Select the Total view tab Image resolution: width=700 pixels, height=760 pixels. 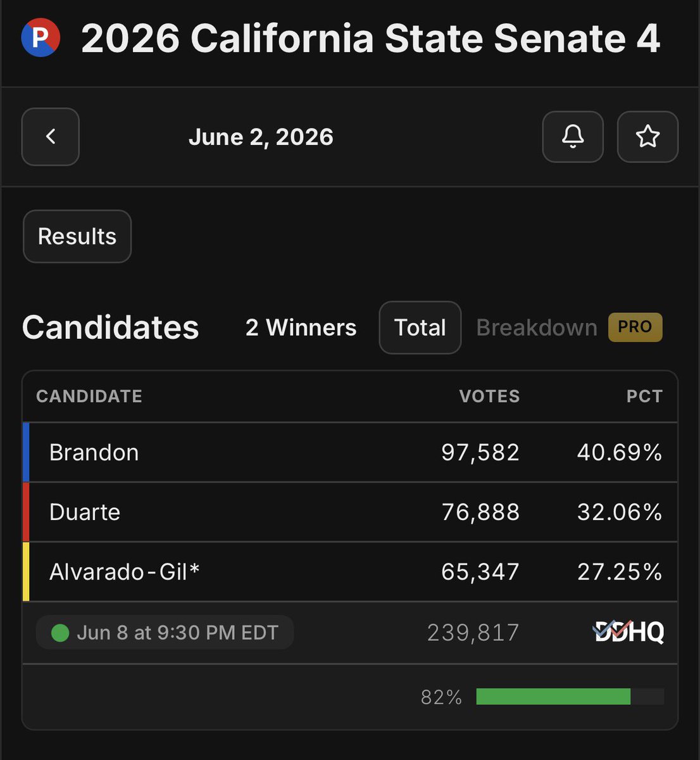(420, 327)
